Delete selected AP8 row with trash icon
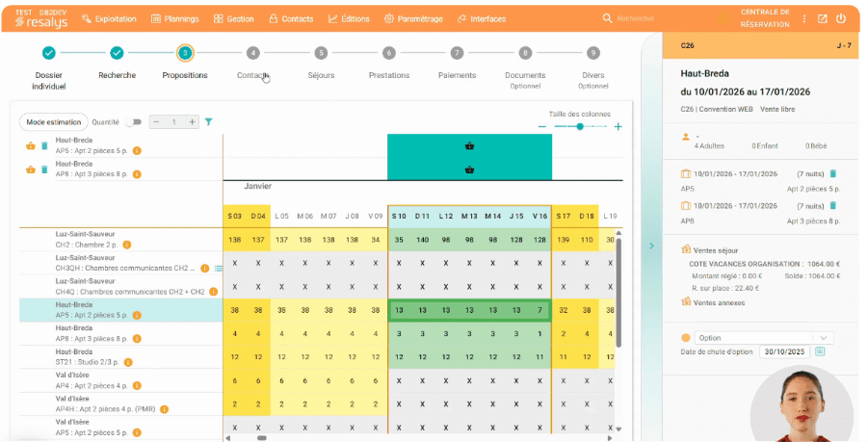Viewport: 868px width, 442px height. point(44,169)
